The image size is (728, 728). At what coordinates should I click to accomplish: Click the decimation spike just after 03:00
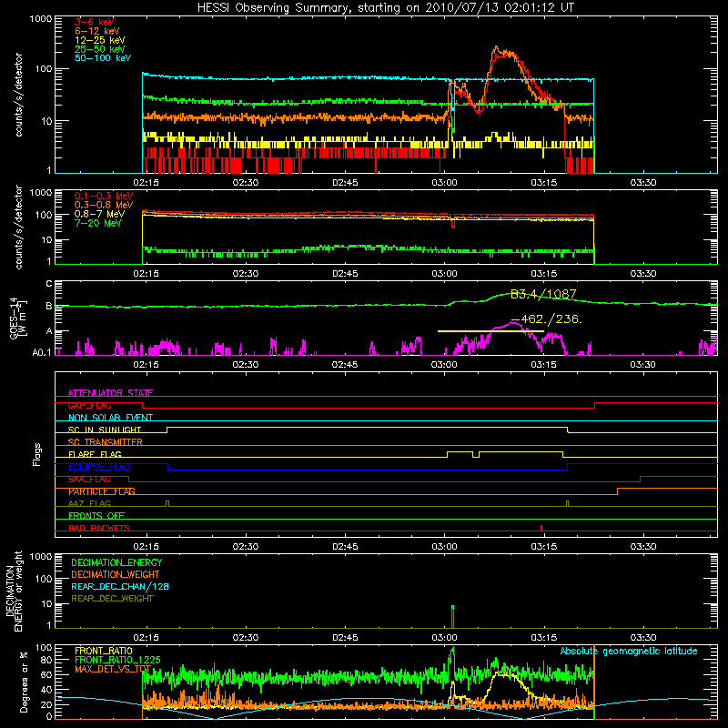click(x=452, y=617)
